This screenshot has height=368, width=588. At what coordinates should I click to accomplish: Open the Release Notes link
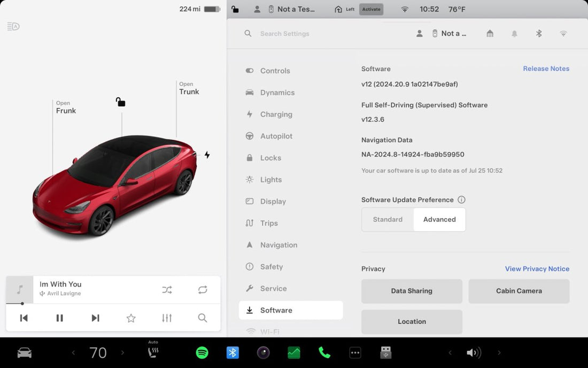click(x=546, y=68)
